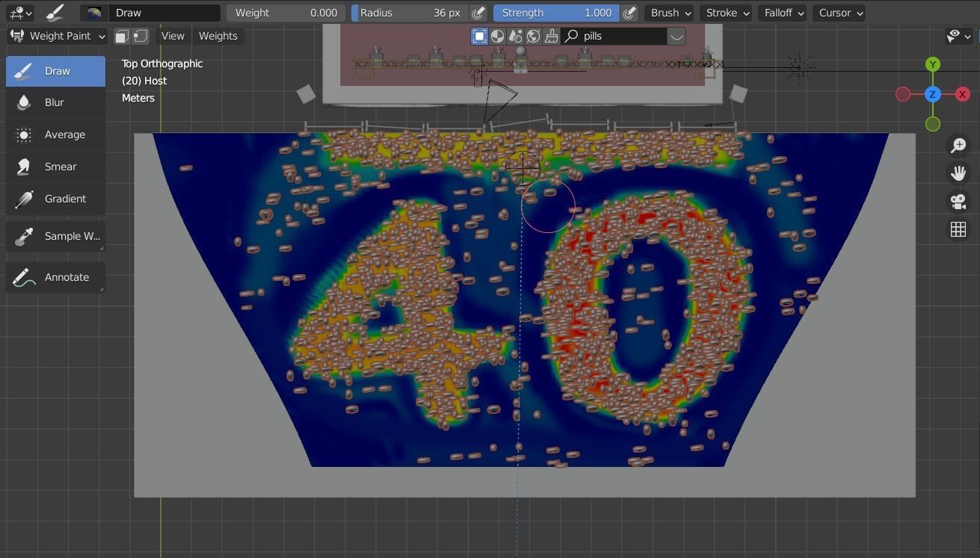
Task: Click the Meters unit label
Action: click(138, 98)
